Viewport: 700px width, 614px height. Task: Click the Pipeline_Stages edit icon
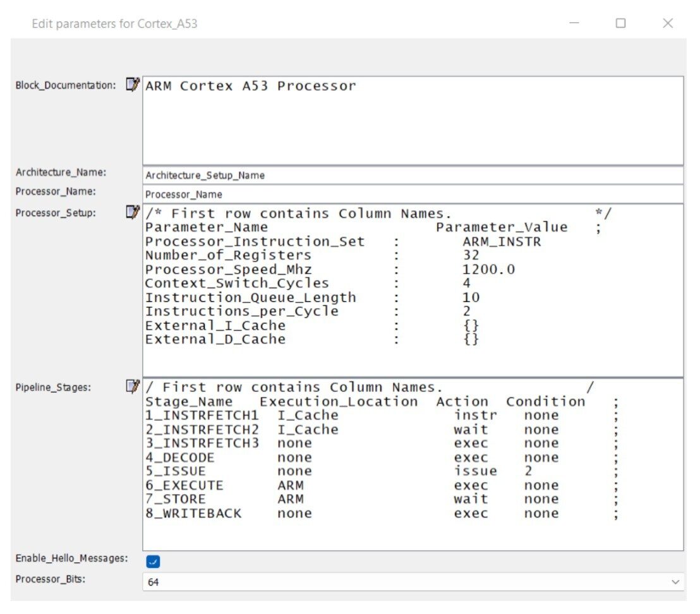tap(133, 386)
